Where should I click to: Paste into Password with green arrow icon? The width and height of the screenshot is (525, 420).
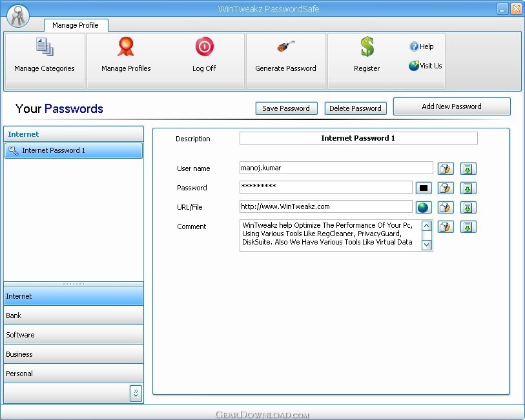click(468, 188)
